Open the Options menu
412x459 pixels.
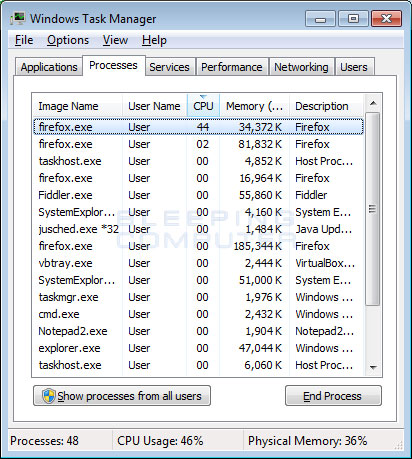point(68,40)
